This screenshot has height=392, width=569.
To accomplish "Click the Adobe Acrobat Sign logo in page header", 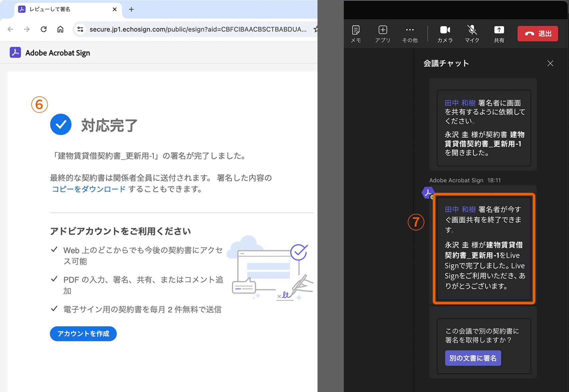I will pos(15,53).
